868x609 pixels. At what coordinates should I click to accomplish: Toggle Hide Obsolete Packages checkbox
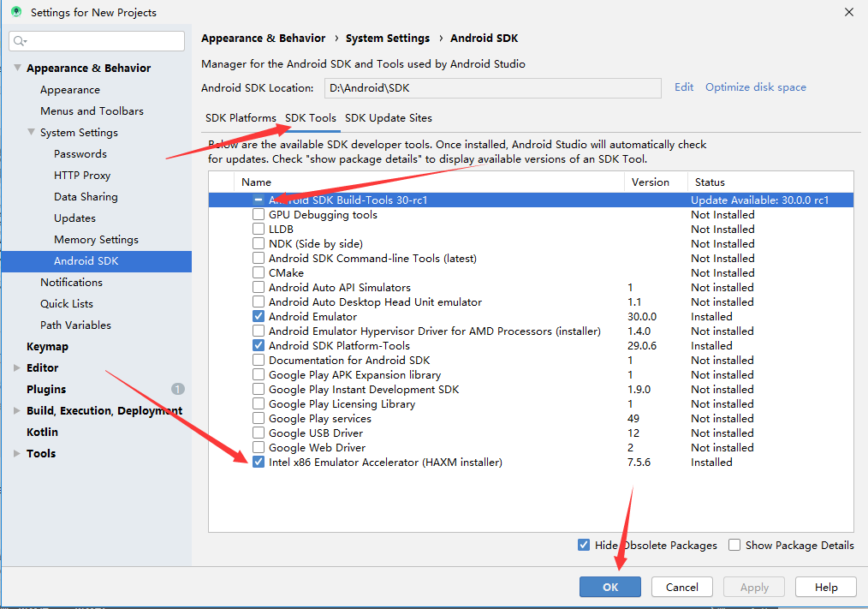584,545
